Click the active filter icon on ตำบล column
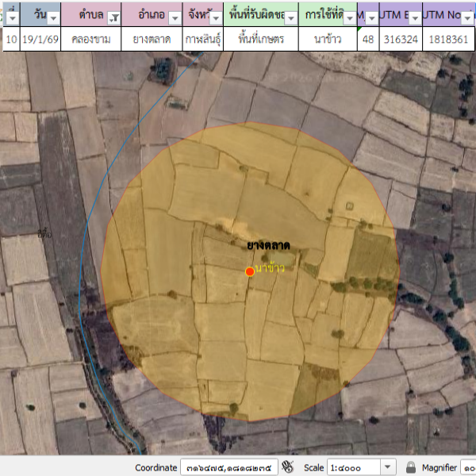Screen dimensions: 476x476 click(113, 17)
